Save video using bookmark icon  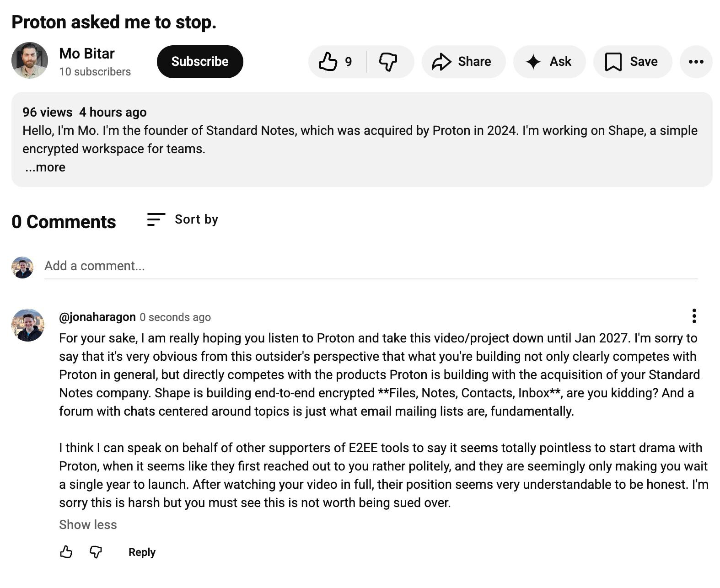(632, 62)
